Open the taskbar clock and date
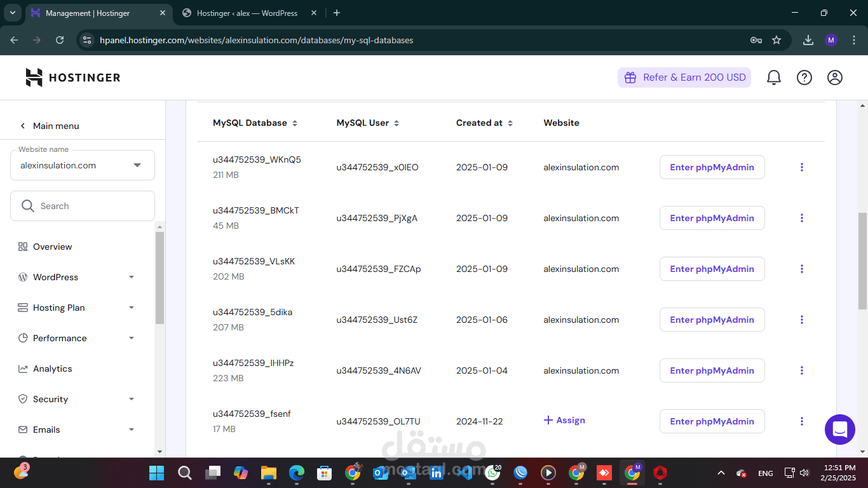The image size is (868, 488). pos(838,473)
